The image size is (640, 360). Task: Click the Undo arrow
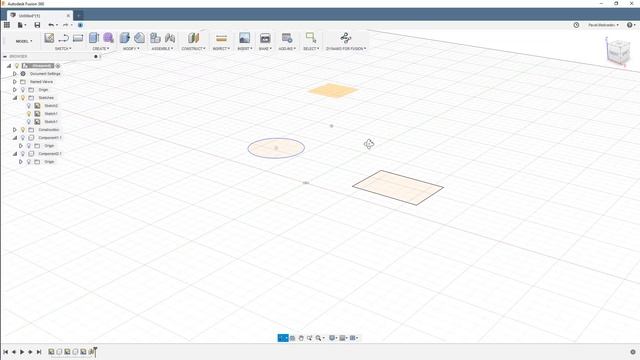51,25
